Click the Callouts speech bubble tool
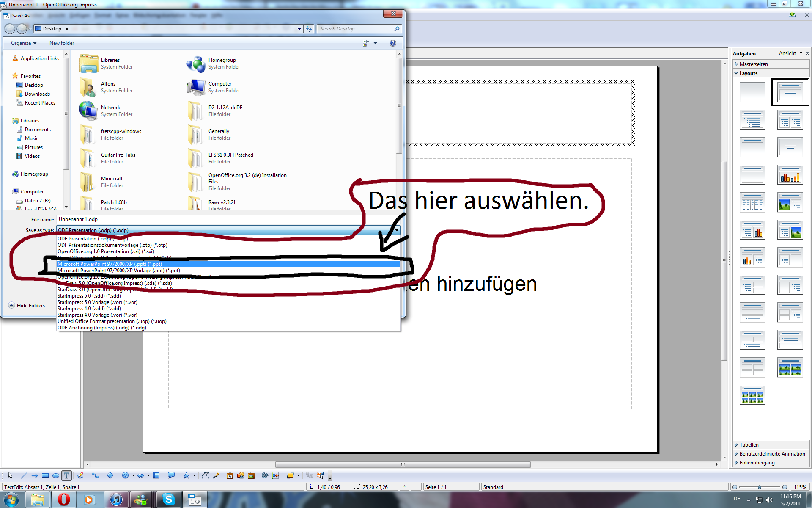Image resolution: width=812 pixels, height=508 pixels. pyautogui.click(x=171, y=475)
